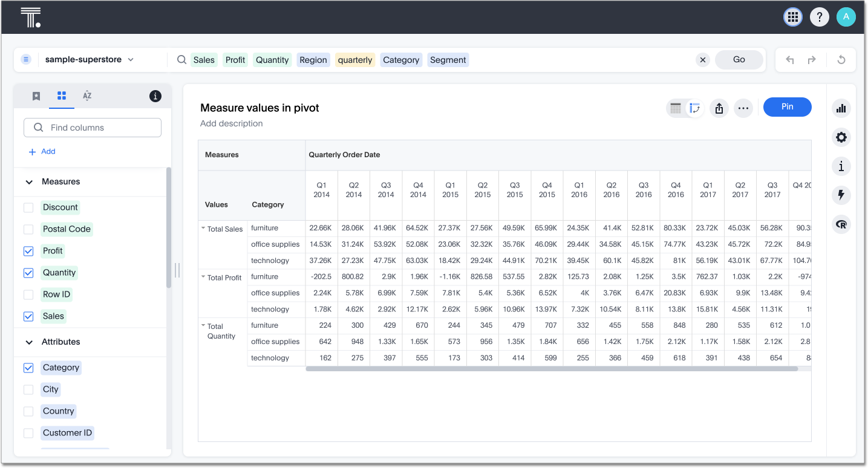The width and height of the screenshot is (868, 468).
Task: Open the chart configuration bar icon
Action: point(841,108)
